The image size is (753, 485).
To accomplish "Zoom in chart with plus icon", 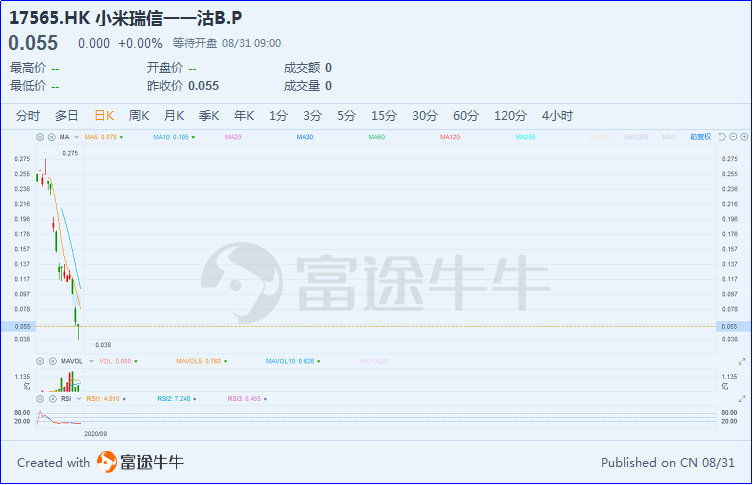I will coord(744,137).
